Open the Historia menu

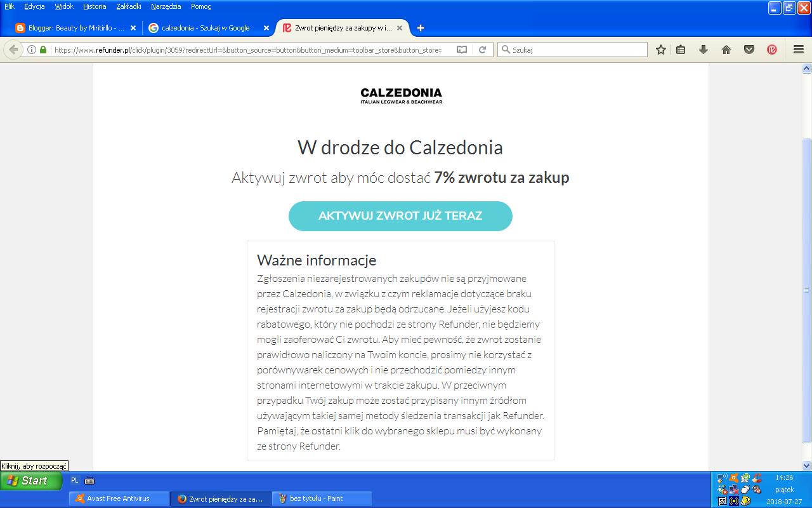click(95, 6)
